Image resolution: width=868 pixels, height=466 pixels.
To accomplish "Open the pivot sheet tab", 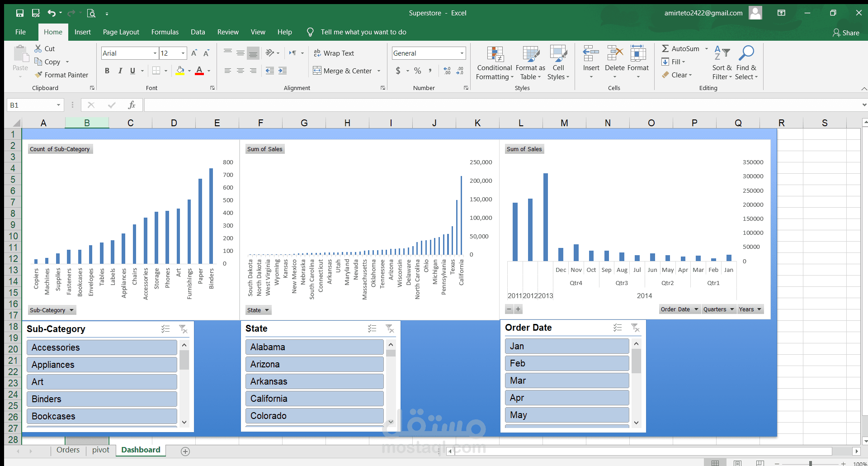I will 101,450.
